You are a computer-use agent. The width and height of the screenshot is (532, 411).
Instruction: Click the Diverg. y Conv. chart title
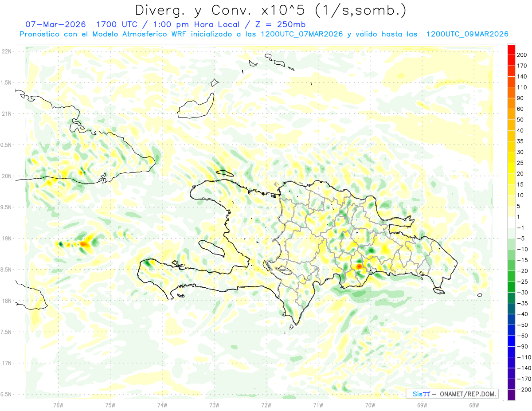270,10
